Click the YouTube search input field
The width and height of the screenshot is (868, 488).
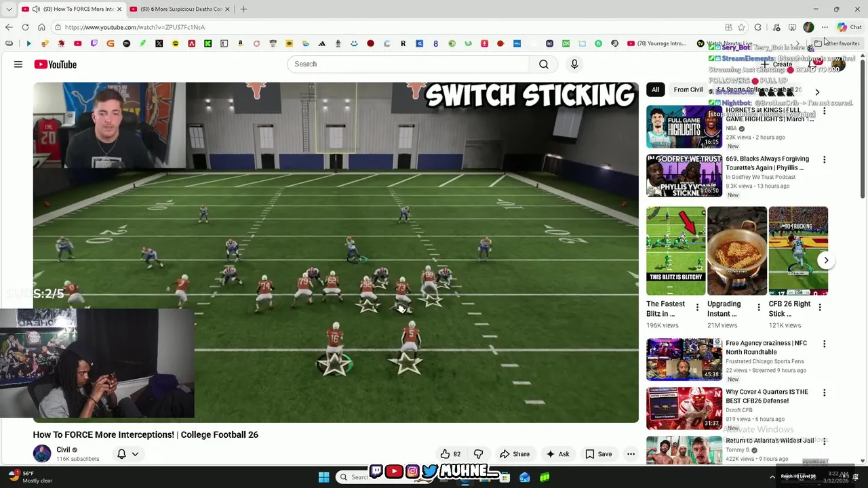click(408, 64)
